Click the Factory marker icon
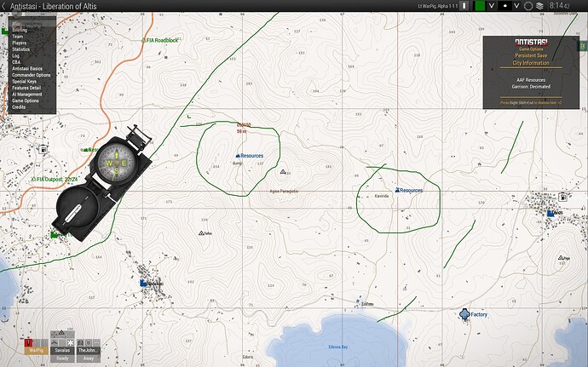 point(464,314)
